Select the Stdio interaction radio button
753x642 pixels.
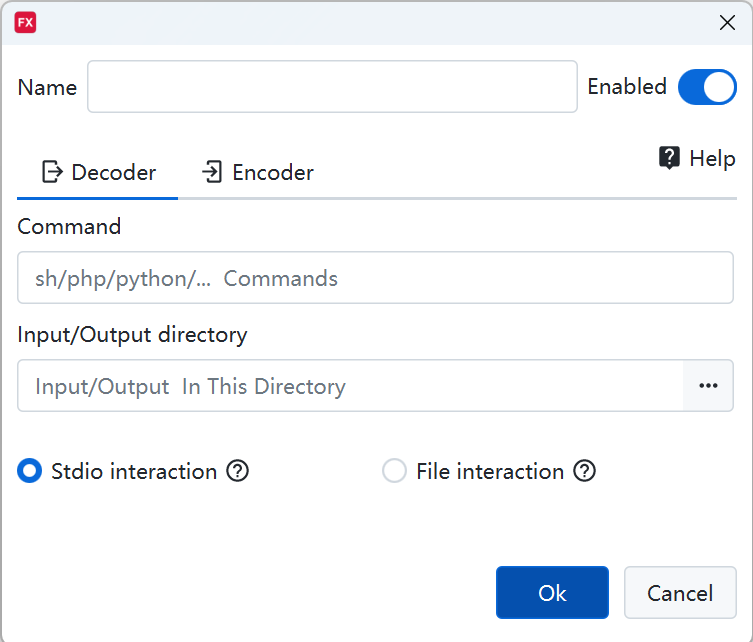tap(30, 471)
